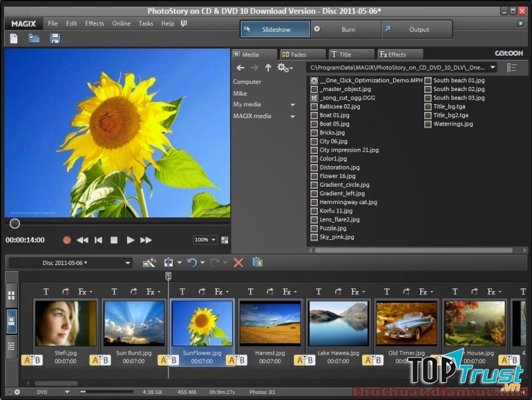532x400 pixels.
Task: Click the paste/clipboard icon near the delete button
Action: 257,262
